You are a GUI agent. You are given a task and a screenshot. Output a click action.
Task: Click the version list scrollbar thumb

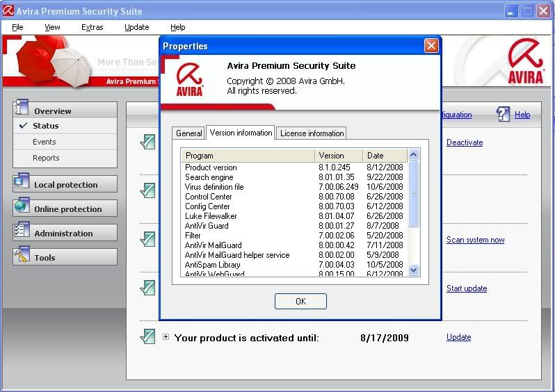(x=413, y=193)
